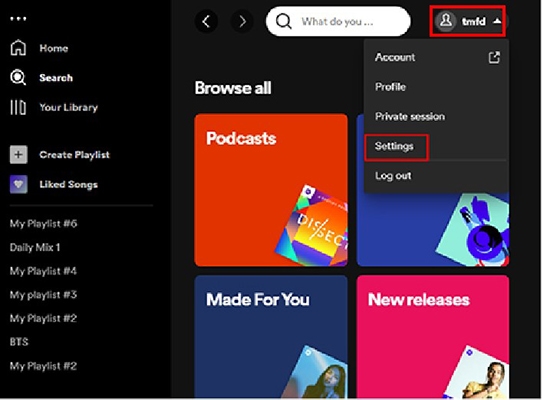Click the magnifier icon in search box
542x400 pixels.
283,21
